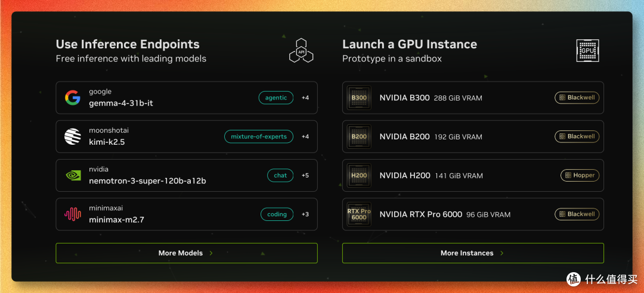644x293 pixels.
Task: Click Prototype in a sandbox subtitle
Action: 392,59
